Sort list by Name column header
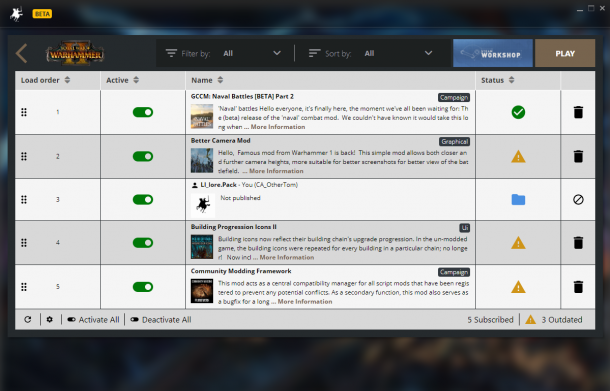 (207, 80)
